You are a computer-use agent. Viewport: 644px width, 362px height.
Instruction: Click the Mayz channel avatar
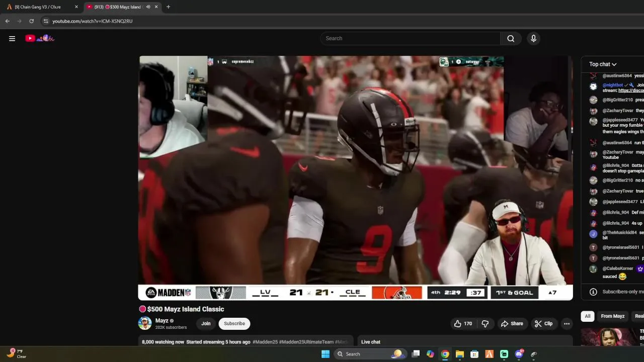[x=145, y=323]
